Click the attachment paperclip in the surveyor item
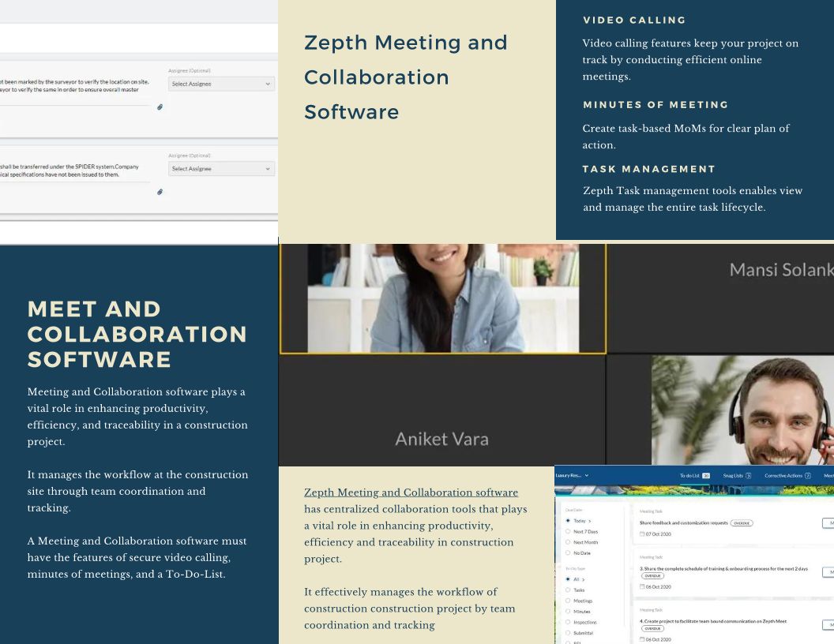This screenshot has height=644, width=834. 160,107
